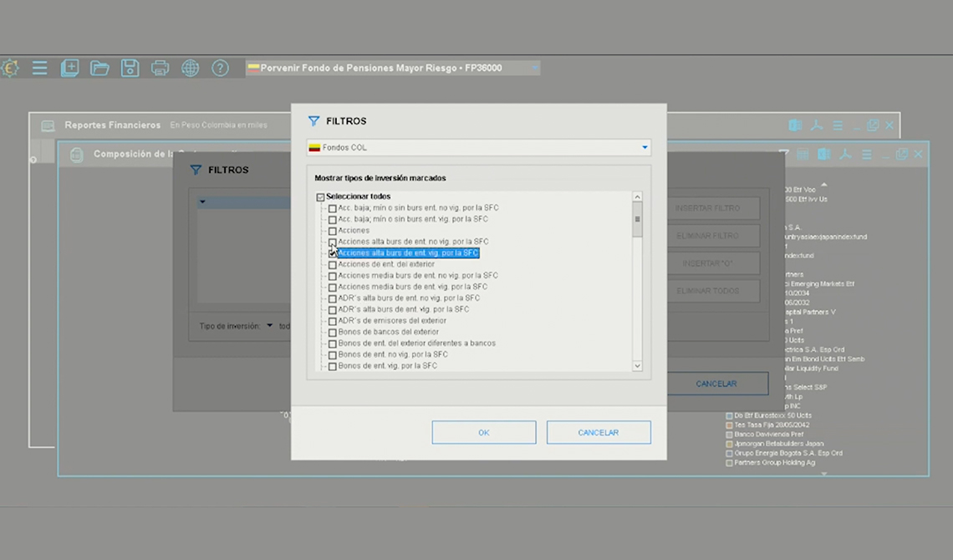Check 'Bonos de bancos del exterior' box
The image size is (953, 560).
[x=333, y=332]
